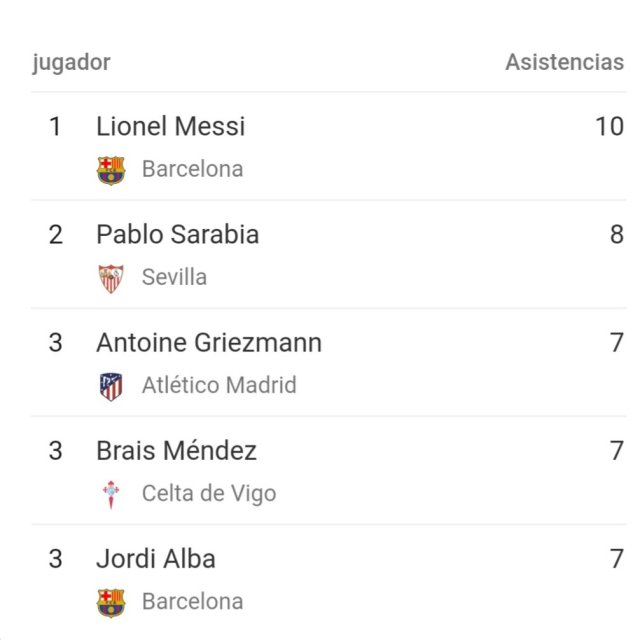The height and width of the screenshot is (640, 640).
Task: Open Jordi Alba's player entry
Action: click(x=155, y=559)
